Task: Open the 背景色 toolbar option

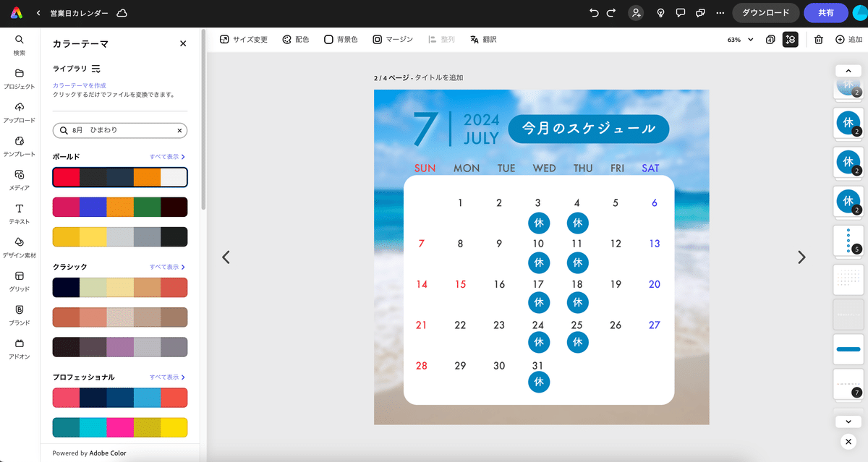Action: [x=341, y=40]
